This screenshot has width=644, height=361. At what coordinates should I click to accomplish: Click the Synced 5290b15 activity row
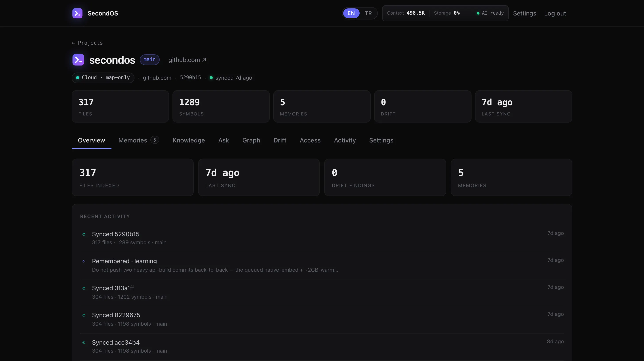(x=322, y=238)
